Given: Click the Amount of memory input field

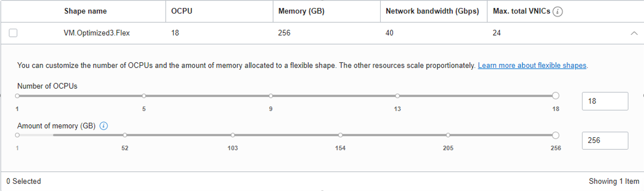Looking at the screenshot, I should click(605, 140).
